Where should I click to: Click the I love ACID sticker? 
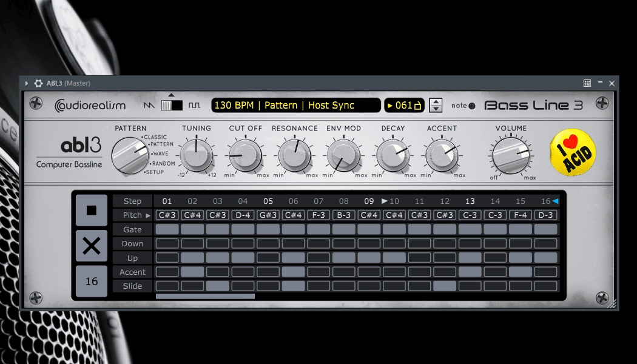click(x=573, y=152)
